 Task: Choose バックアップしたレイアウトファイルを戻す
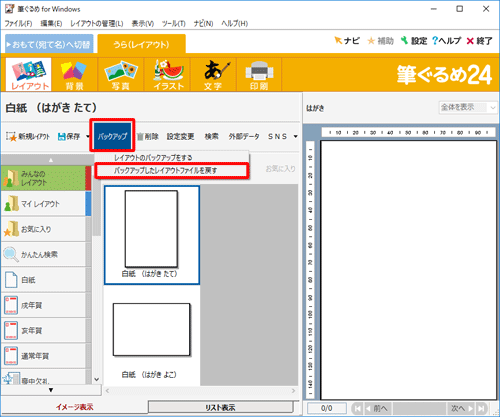tap(172, 171)
